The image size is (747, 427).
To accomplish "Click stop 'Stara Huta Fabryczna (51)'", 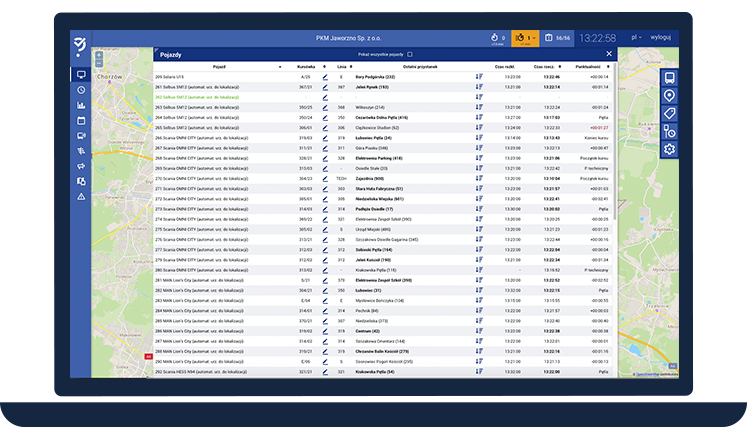I will click(x=379, y=189).
